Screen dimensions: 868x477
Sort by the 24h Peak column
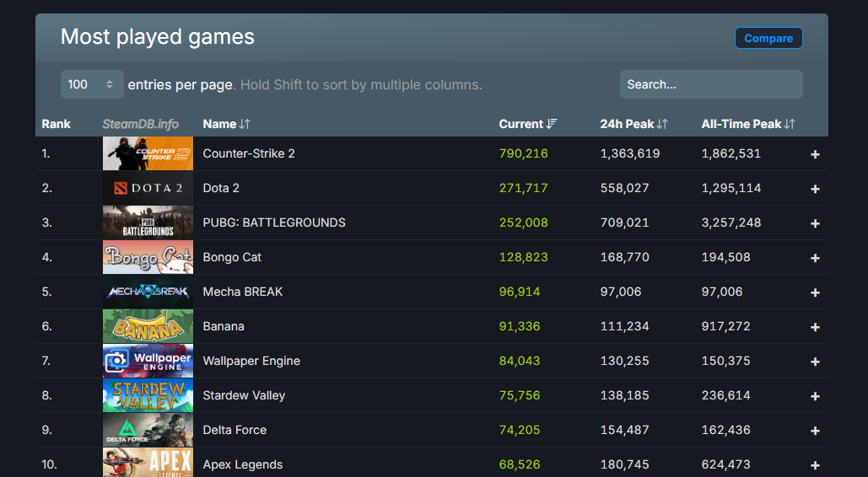633,124
